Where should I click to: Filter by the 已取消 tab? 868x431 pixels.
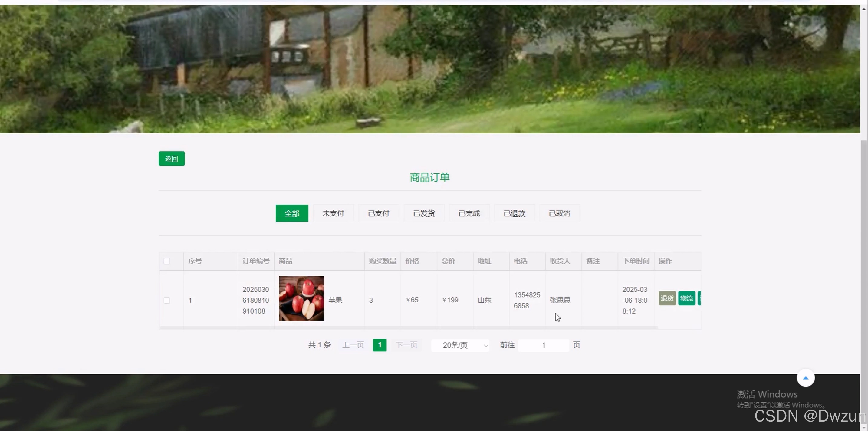tap(559, 213)
